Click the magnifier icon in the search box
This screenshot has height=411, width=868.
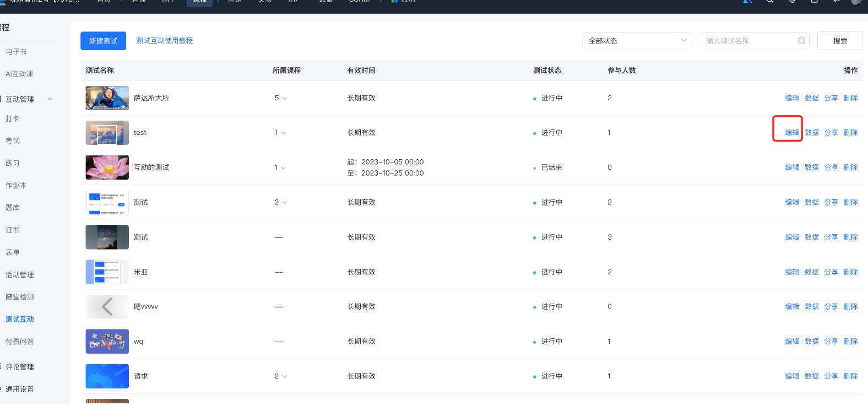point(801,41)
